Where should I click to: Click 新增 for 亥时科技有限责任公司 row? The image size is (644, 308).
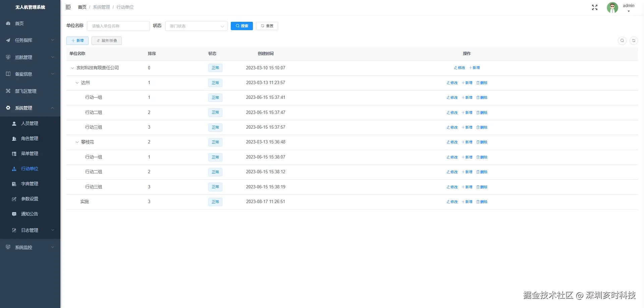(475, 68)
